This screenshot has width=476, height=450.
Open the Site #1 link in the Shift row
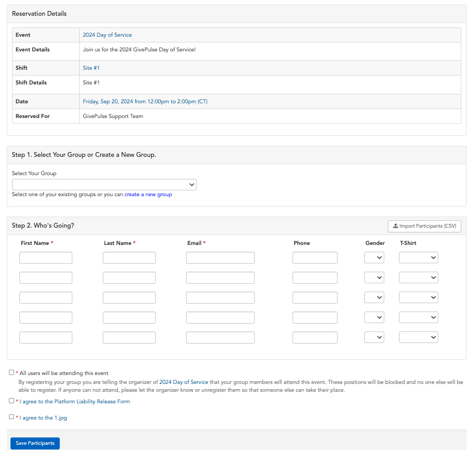[91, 68]
